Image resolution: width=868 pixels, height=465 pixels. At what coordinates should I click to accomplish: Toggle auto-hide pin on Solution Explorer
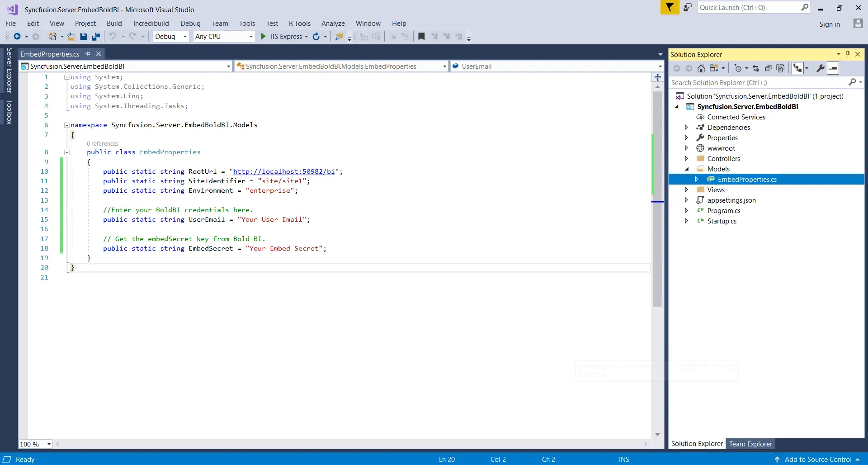coord(848,54)
